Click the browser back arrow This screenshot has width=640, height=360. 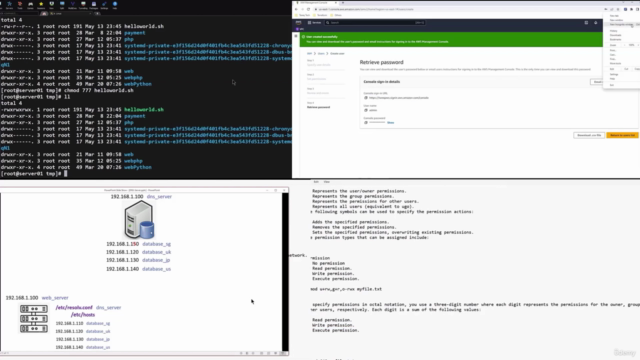click(x=296, y=9)
